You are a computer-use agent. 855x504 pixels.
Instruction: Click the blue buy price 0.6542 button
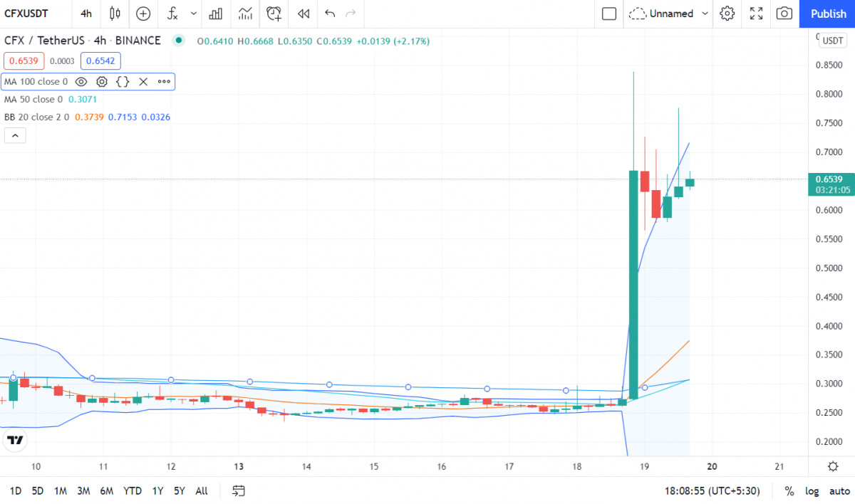101,61
